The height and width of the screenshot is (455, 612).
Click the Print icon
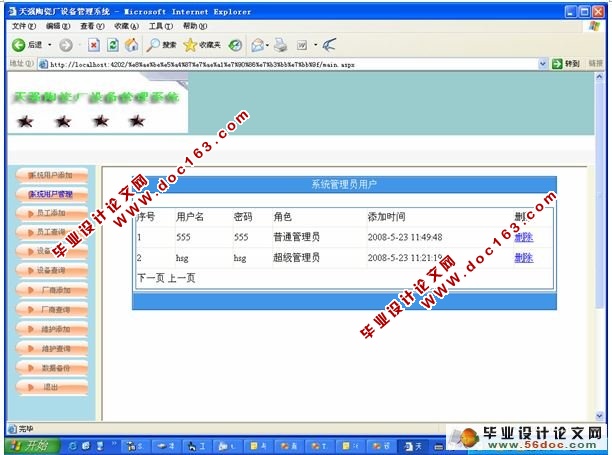[x=280, y=45]
